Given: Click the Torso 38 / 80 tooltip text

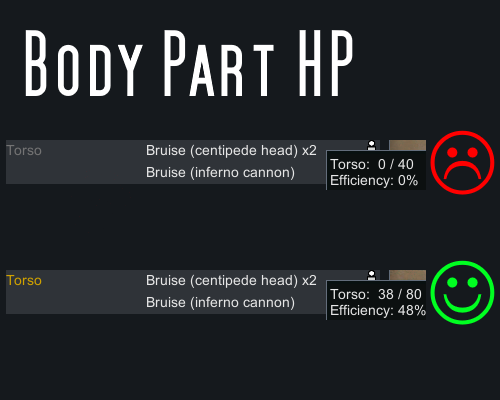Looking at the screenshot, I should coord(376,294).
